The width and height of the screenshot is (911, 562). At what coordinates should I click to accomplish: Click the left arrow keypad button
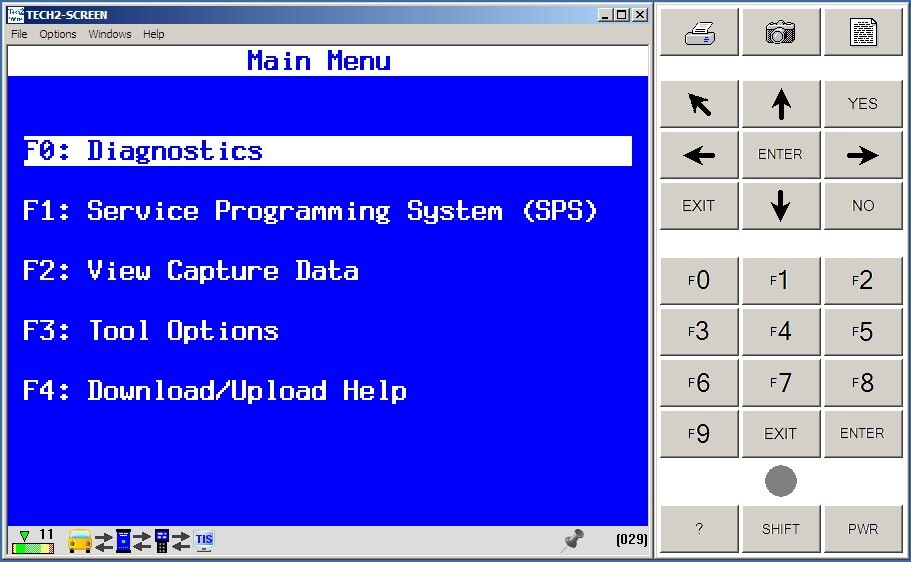699,155
